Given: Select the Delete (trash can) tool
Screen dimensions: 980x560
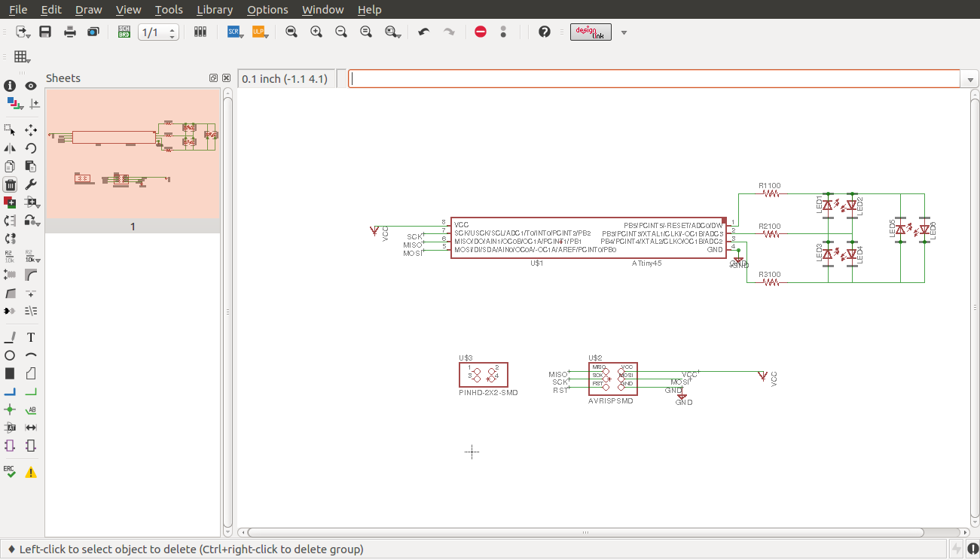Looking at the screenshot, I should pyautogui.click(x=10, y=185).
